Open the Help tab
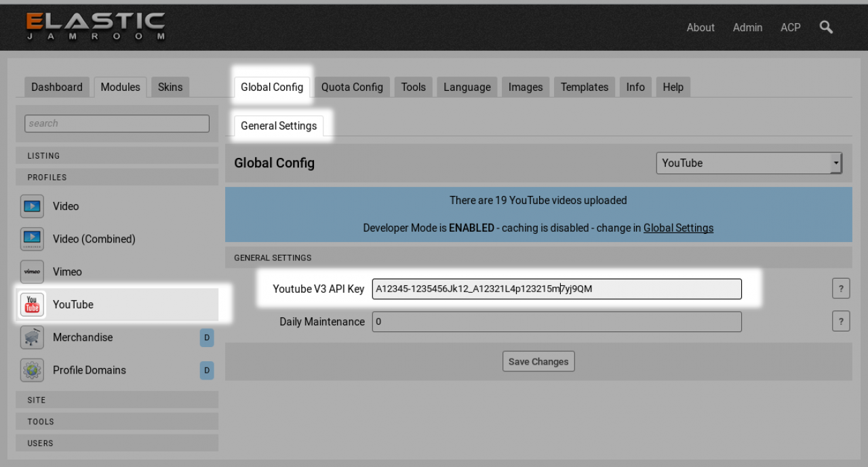The image size is (868, 467). click(x=673, y=87)
